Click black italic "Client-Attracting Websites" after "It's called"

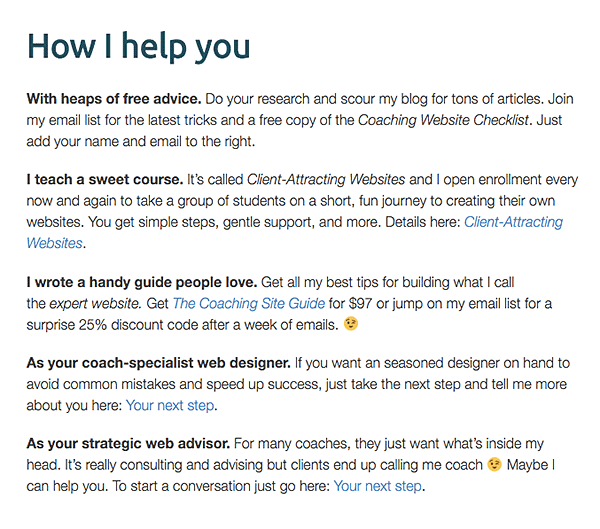326,180
